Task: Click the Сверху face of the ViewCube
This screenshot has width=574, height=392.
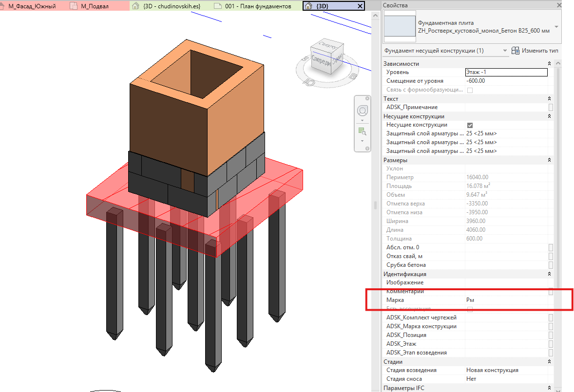Action: click(327, 45)
